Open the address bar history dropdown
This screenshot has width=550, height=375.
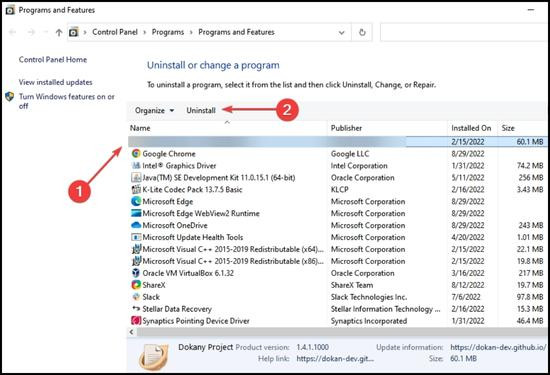pyautogui.click(x=341, y=32)
